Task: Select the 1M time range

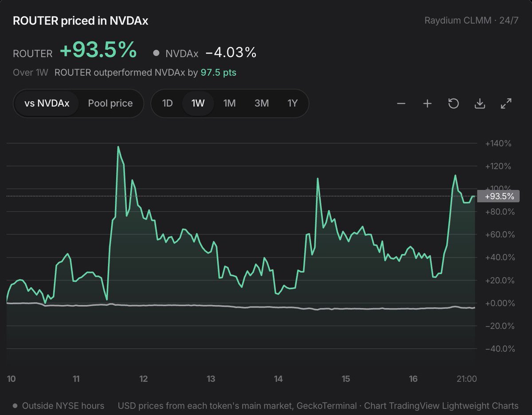Action: [x=229, y=103]
